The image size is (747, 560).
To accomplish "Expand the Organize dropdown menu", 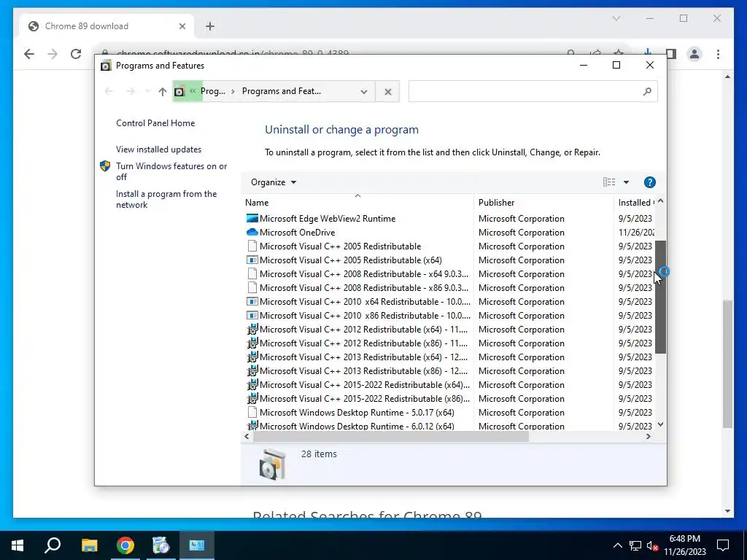I will pos(274,182).
